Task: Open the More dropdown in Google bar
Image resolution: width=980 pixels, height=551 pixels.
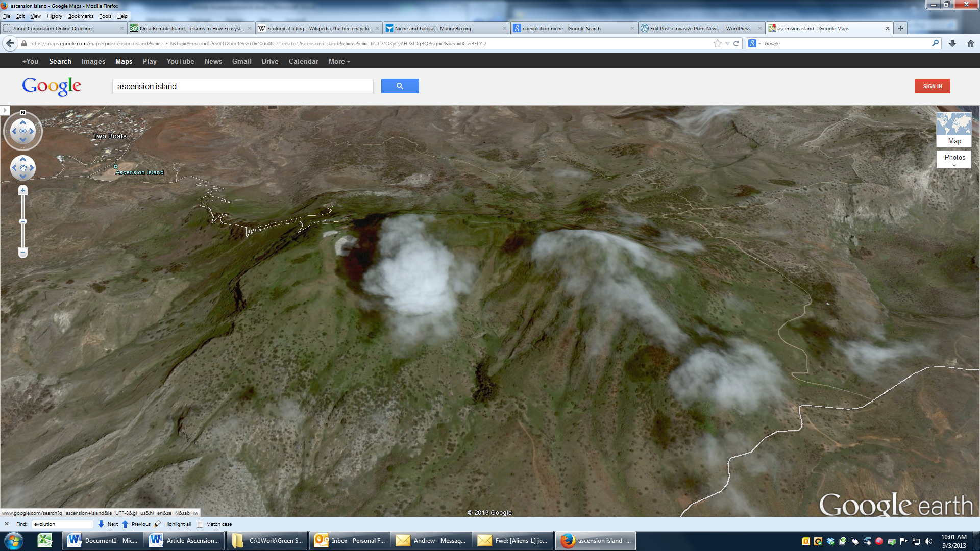Action: [x=339, y=61]
